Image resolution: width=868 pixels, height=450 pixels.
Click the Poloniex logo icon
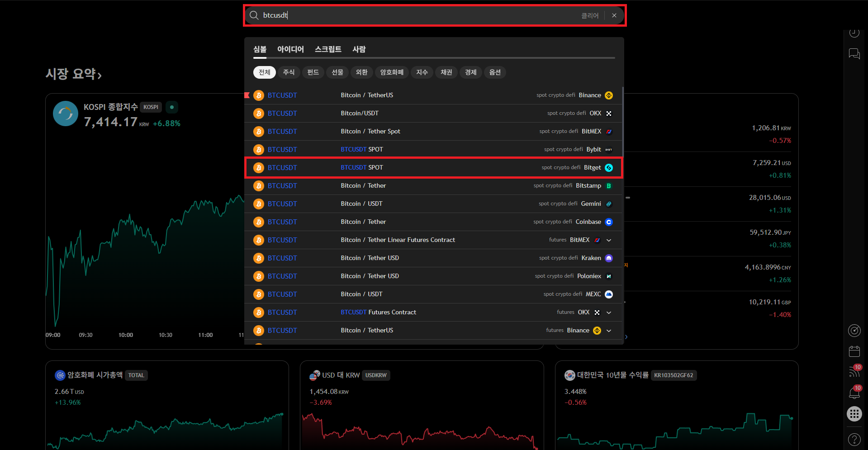(x=609, y=276)
